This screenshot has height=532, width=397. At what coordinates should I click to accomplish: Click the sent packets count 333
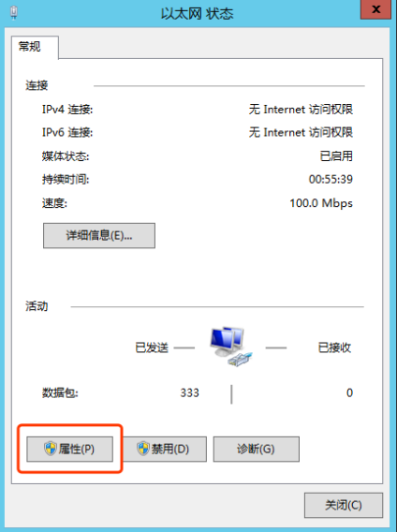[190, 392]
